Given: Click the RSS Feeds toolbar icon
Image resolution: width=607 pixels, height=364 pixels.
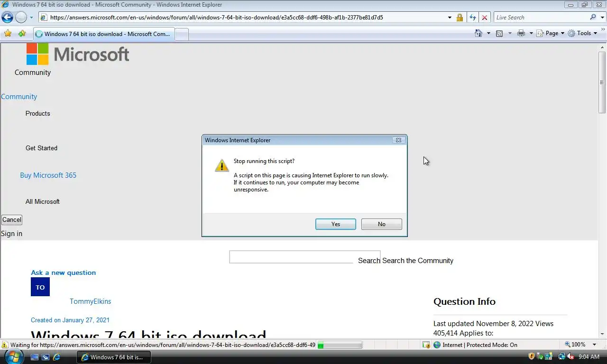Looking at the screenshot, I should tap(499, 33).
